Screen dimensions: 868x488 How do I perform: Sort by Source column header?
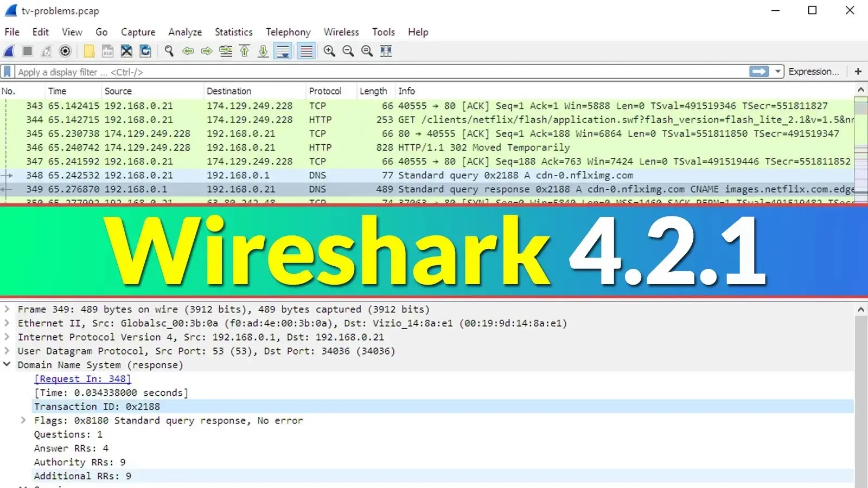153,91
